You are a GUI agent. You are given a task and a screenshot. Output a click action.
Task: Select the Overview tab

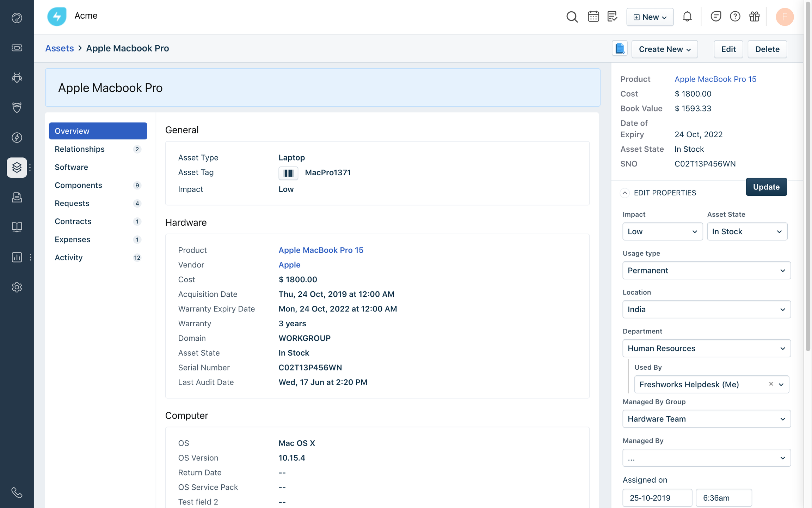(98, 131)
